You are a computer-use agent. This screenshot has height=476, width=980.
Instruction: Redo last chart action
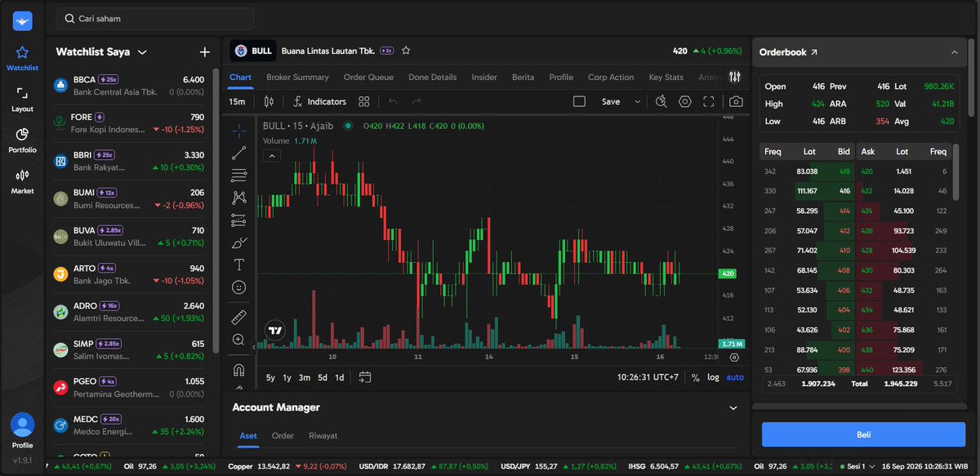click(x=416, y=101)
